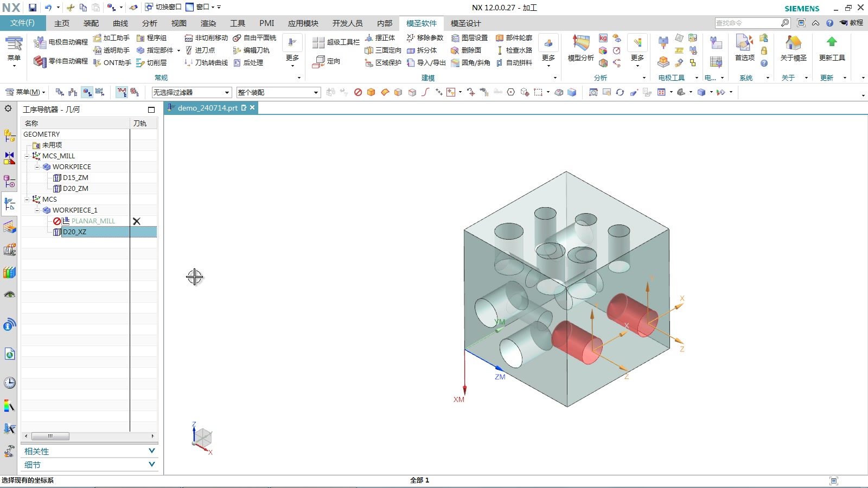Image resolution: width=868 pixels, height=488 pixels.
Task: Switch to program order view button
Action: [60, 92]
